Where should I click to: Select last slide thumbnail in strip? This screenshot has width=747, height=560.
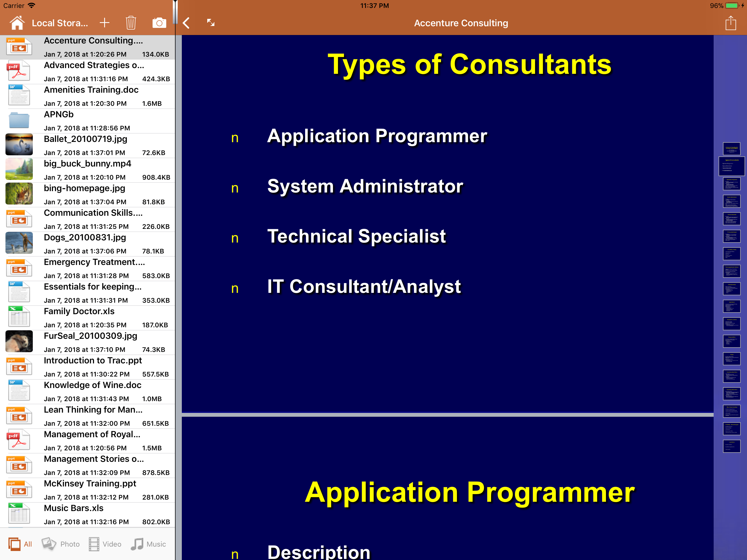[731, 446]
